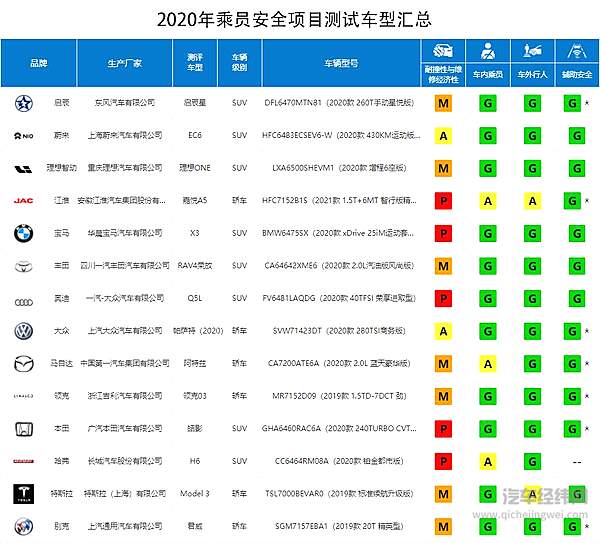Click the Toyota emblem in 丰田 row
The width and height of the screenshot is (600, 543).
click(x=24, y=266)
